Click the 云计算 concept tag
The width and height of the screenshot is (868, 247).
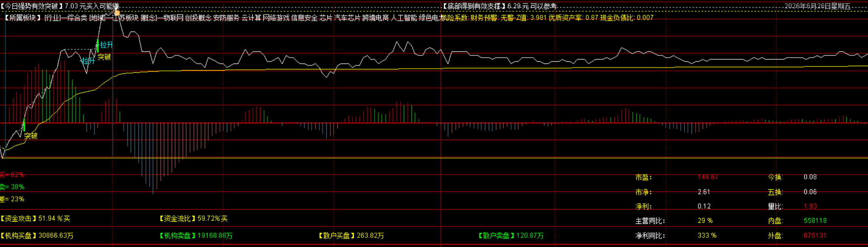tap(251, 18)
